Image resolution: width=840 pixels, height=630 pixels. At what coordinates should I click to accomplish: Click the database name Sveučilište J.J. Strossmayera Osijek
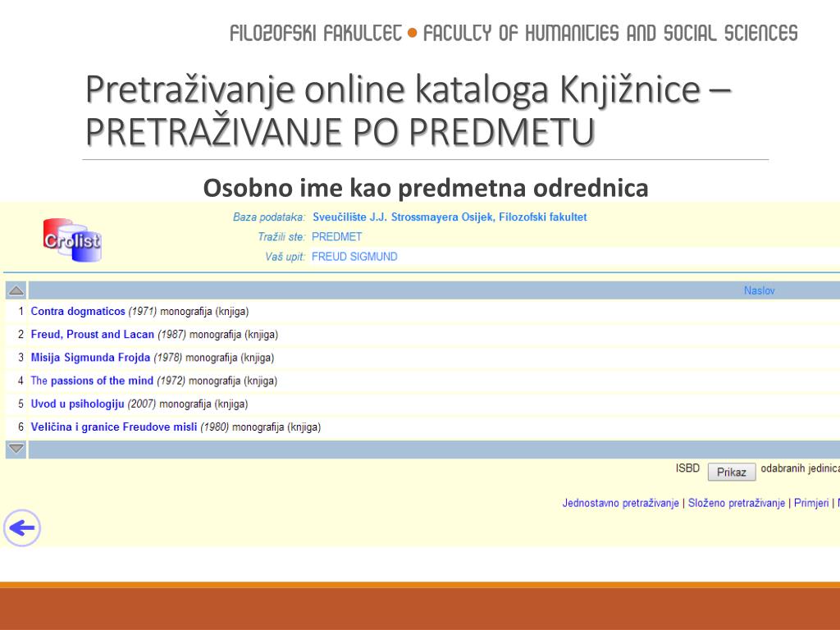[x=450, y=217]
